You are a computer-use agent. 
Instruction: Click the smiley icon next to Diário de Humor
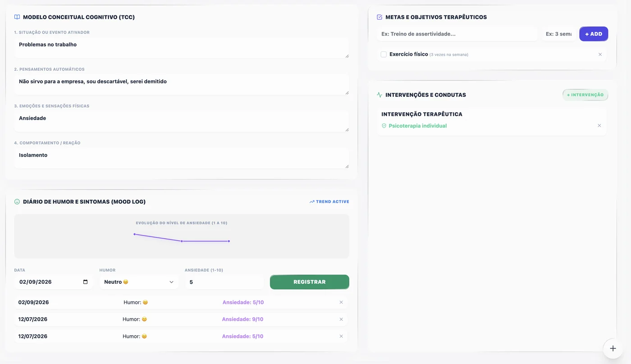click(17, 202)
